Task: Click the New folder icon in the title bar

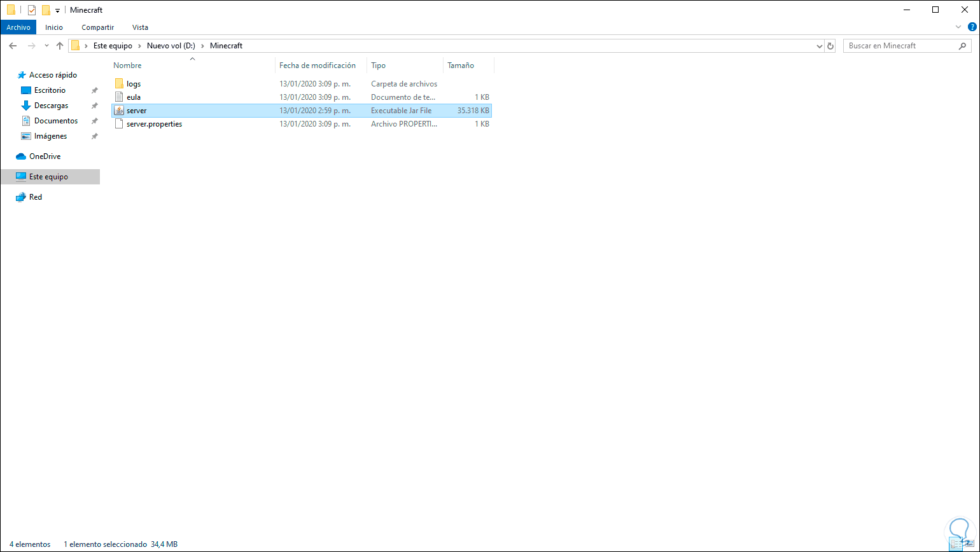Action: click(x=46, y=10)
